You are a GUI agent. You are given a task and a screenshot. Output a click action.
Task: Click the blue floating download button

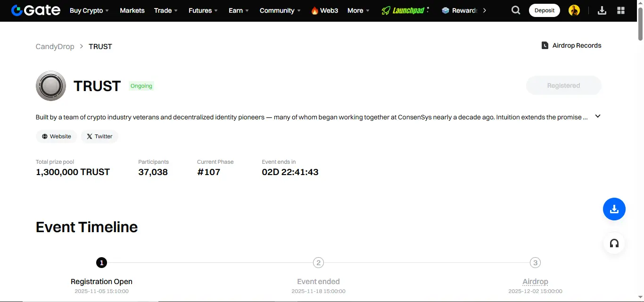click(x=614, y=209)
